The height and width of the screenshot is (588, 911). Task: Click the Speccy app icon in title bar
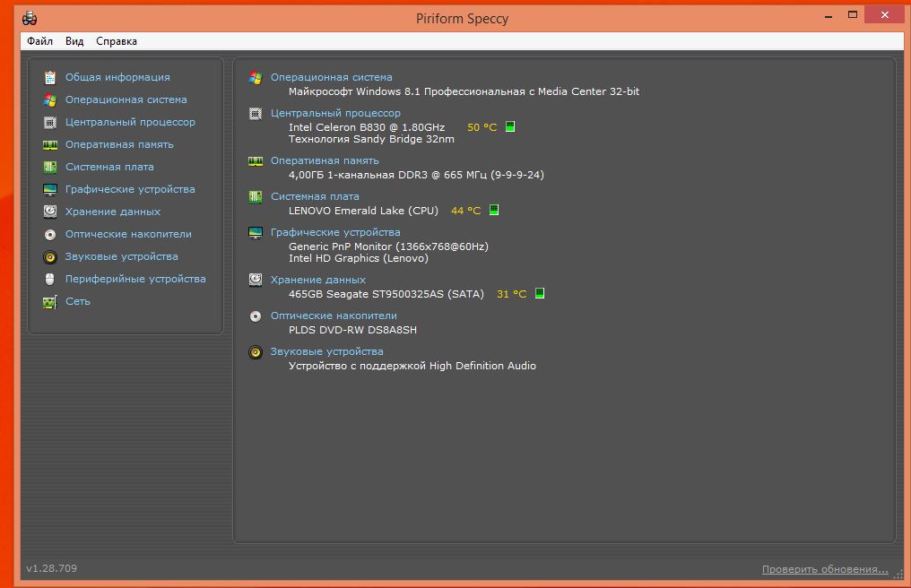coord(30,18)
